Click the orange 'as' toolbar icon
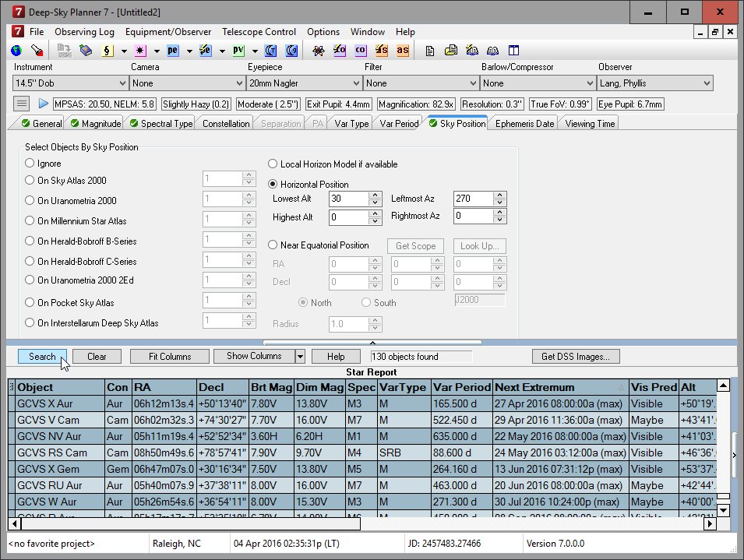 click(x=402, y=51)
